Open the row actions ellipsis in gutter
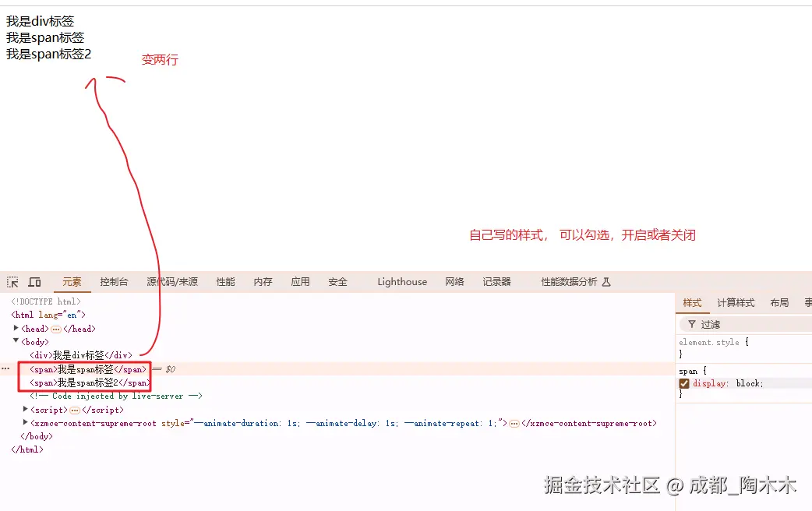812x511 pixels. point(5,368)
